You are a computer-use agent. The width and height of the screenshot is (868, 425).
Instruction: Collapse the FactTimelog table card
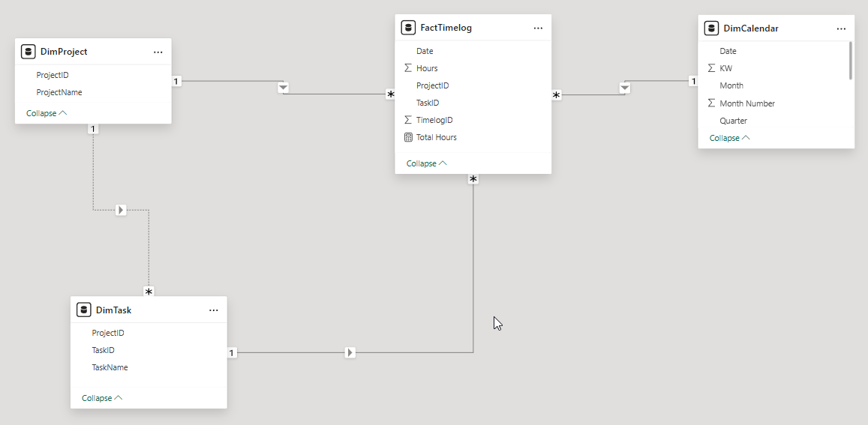coord(427,163)
